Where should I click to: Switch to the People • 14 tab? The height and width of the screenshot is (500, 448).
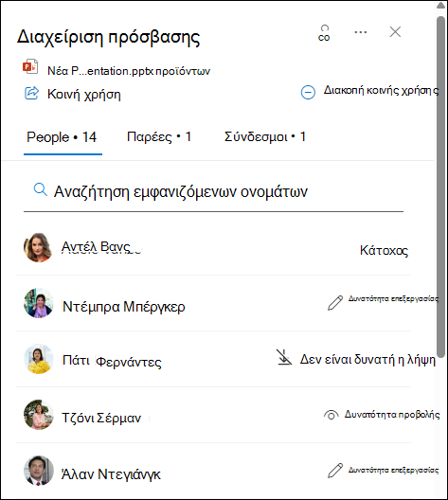[62, 137]
